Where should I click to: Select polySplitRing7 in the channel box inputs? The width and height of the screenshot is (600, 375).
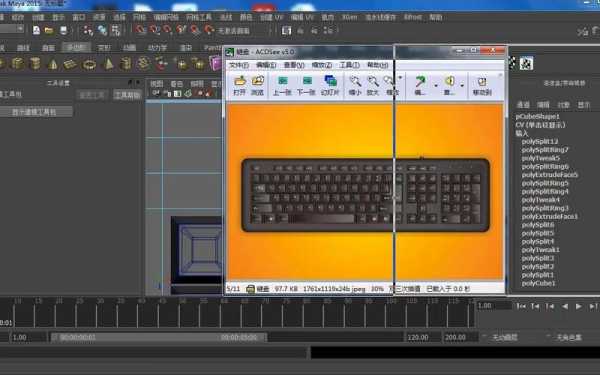pyautogui.click(x=545, y=150)
